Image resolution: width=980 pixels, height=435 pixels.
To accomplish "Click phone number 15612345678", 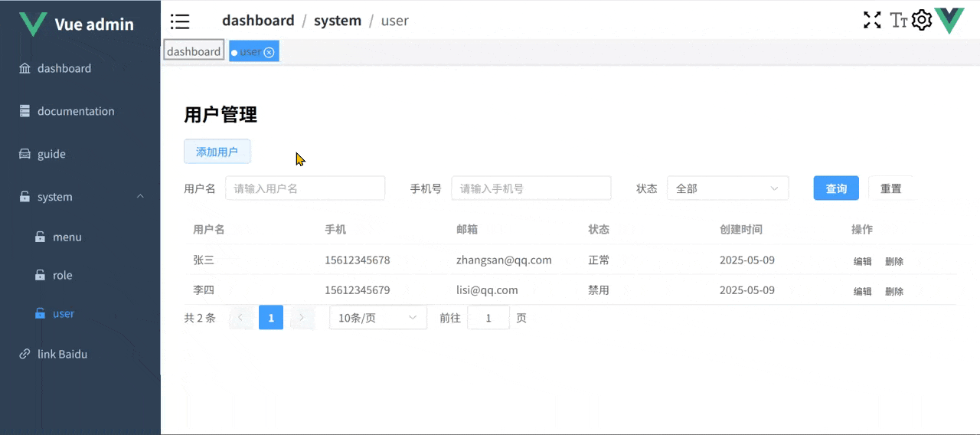I will [358, 260].
